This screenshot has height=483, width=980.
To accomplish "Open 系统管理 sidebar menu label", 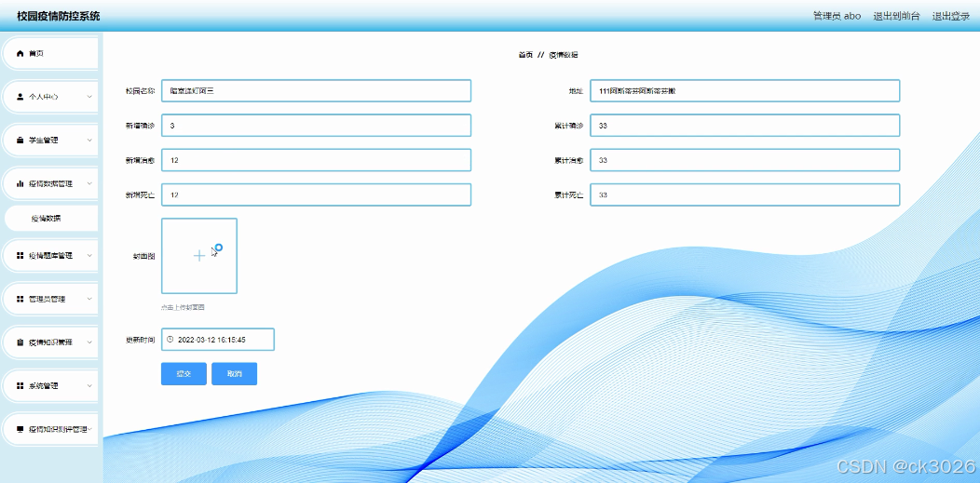I will (x=44, y=385).
